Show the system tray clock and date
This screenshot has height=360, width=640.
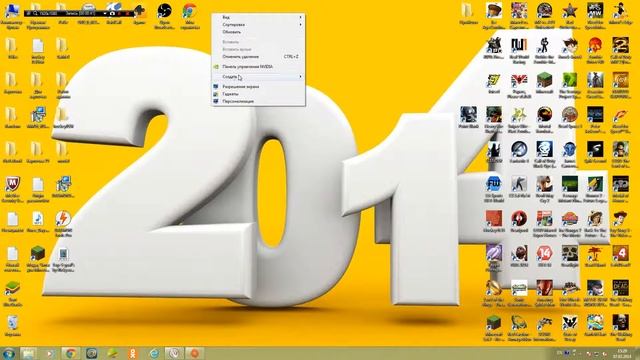pos(622,353)
